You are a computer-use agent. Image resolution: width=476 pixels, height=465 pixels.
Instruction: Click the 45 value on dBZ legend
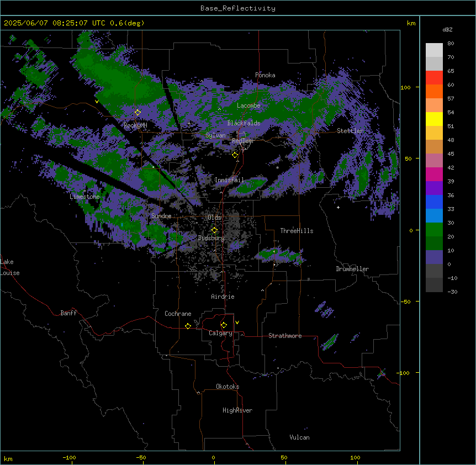(x=451, y=154)
